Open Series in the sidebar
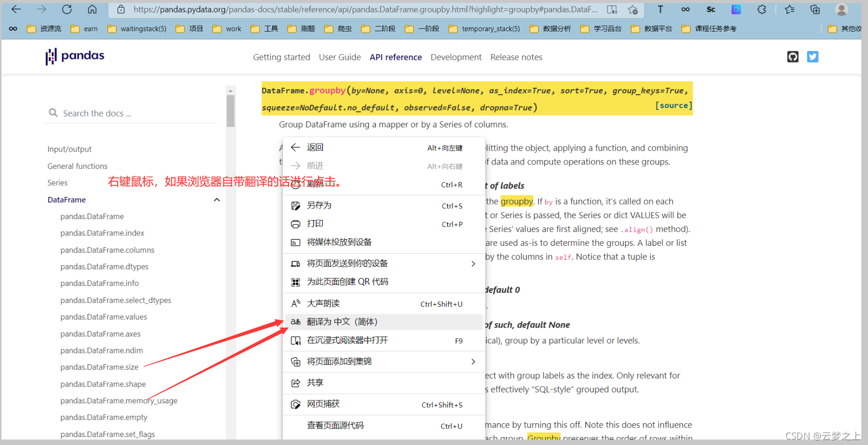The image size is (868, 445). pyautogui.click(x=57, y=183)
